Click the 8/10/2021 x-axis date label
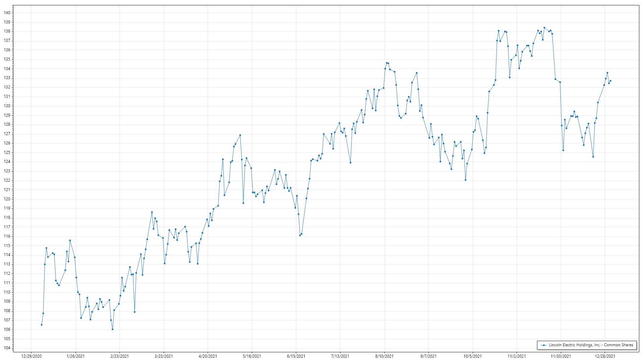 [384, 356]
